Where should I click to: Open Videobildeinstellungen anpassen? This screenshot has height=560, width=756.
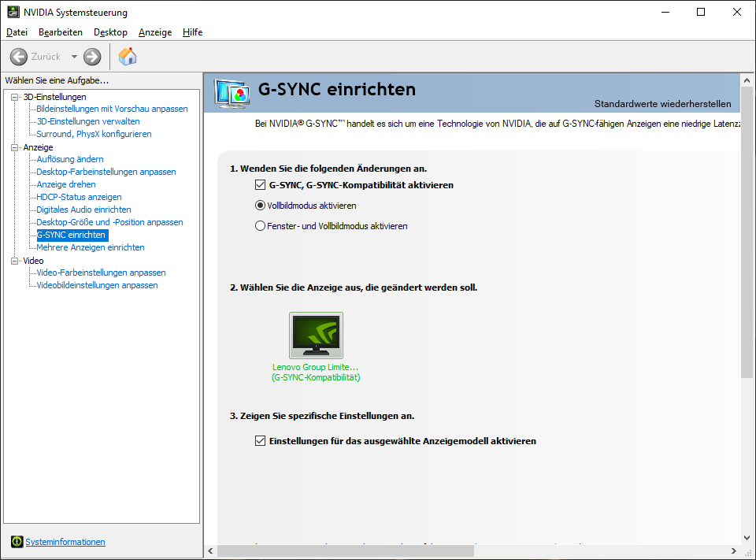pos(98,285)
